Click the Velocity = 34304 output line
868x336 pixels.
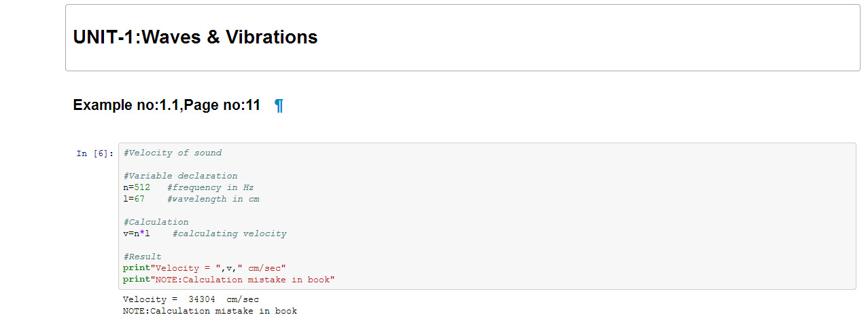coord(191,299)
